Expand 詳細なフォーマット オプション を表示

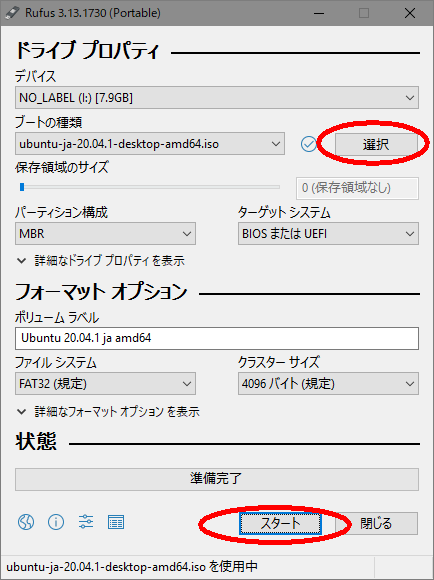point(108,411)
